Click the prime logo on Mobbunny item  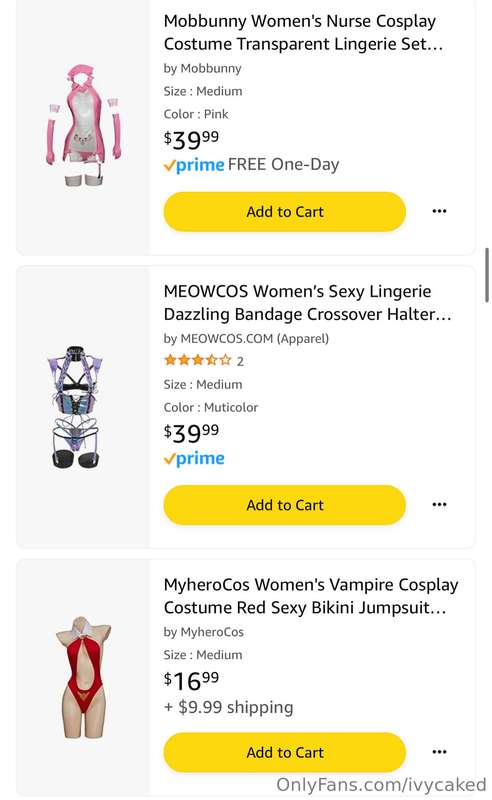(x=194, y=165)
